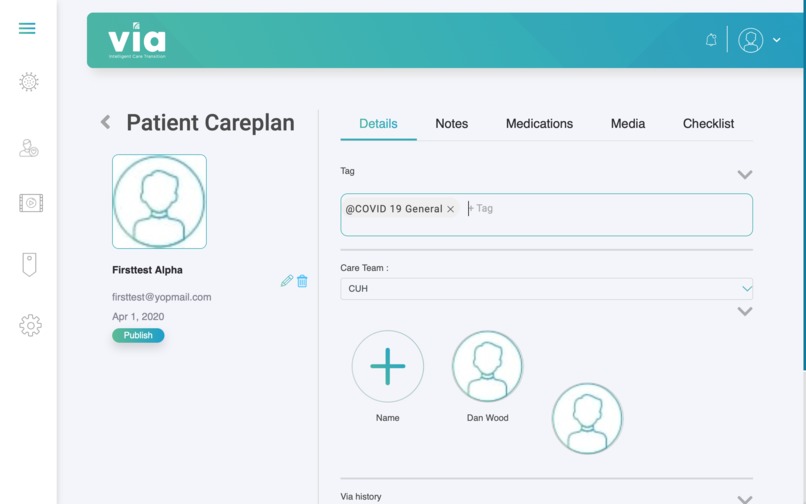The width and height of the screenshot is (806, 504).
Task: Click the notifications bell icon
Action: click(x=711, y=40)
